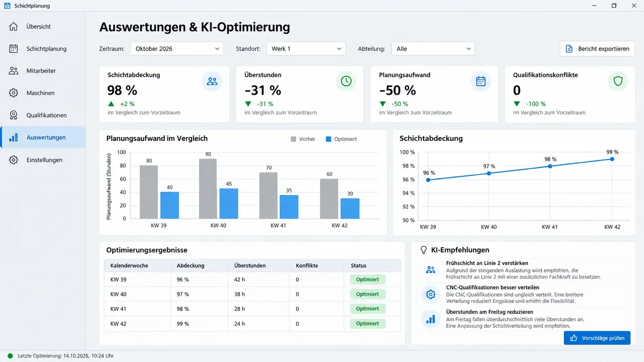Screen dimensions: 644x362
Task: Click the blue Optimiert legend swatch
Action: pyautogui.click(x=328, y=139)
